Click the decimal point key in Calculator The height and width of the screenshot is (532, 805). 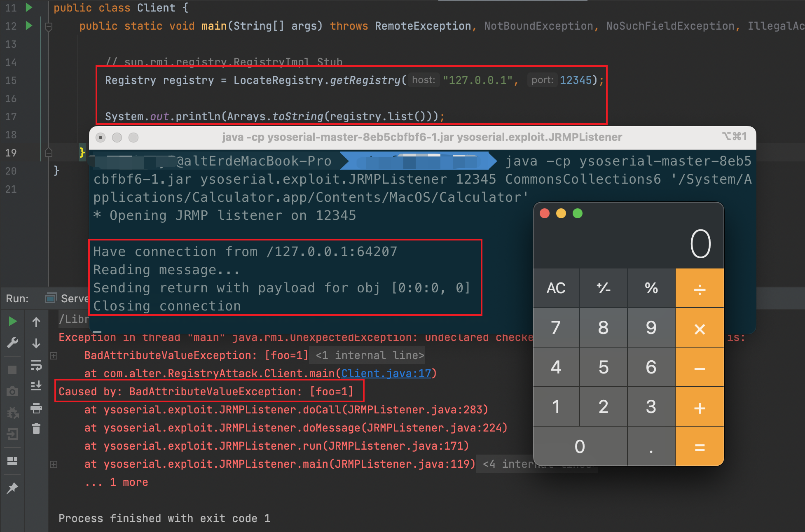[651, 446]
